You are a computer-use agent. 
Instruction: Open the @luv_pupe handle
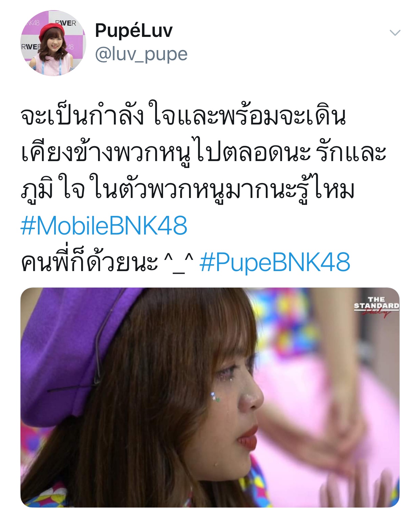[x=141, y=54]
